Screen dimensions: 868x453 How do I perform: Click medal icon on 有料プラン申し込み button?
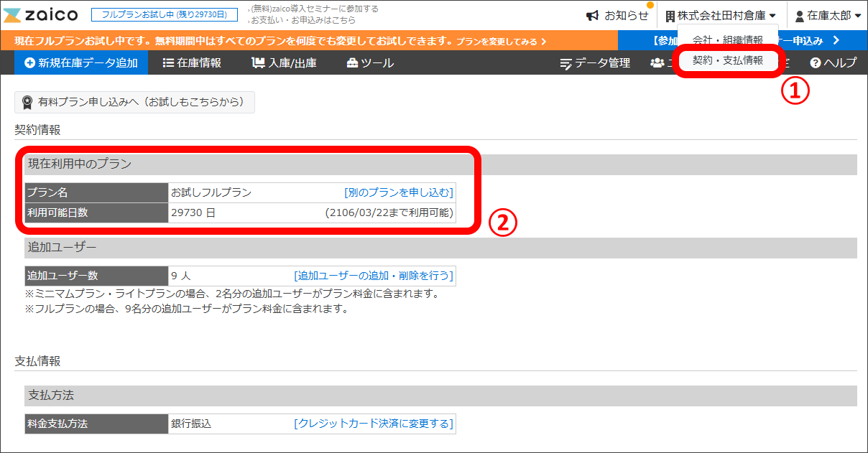click(27, 102)
